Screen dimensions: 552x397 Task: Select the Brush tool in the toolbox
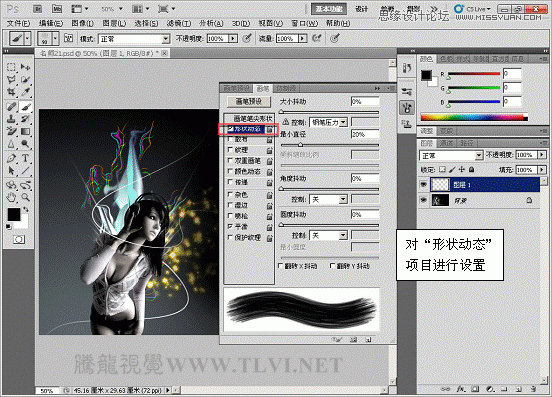tap(25, 106)
